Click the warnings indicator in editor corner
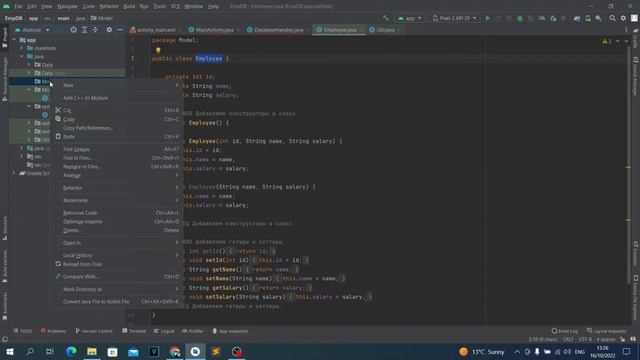The height and width of the screenshot is (360, 640). point(607,41)
